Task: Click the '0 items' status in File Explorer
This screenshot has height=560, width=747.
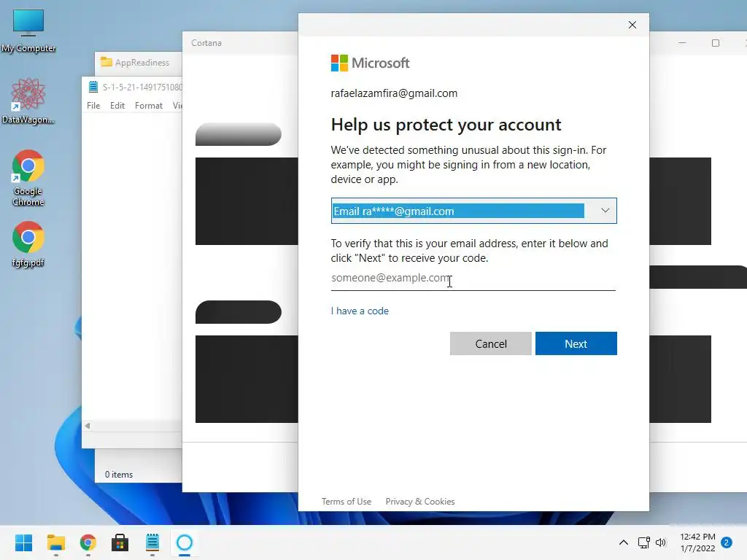Action: [x=119, y=475]
